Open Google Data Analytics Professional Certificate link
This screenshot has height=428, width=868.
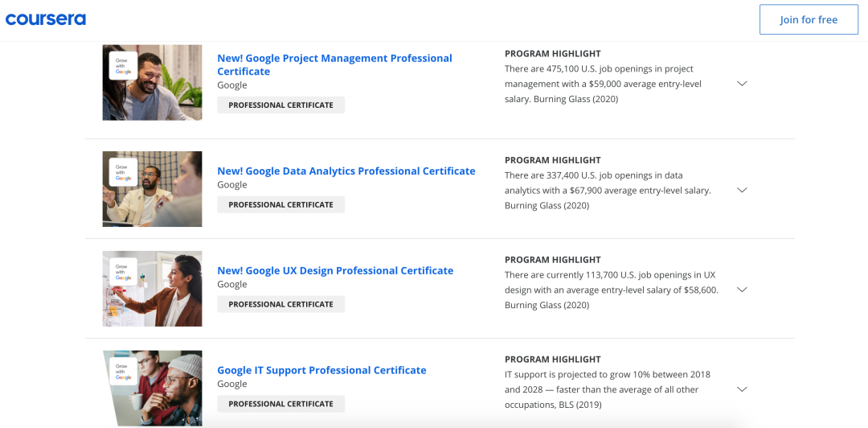click(x=346, y=171)
